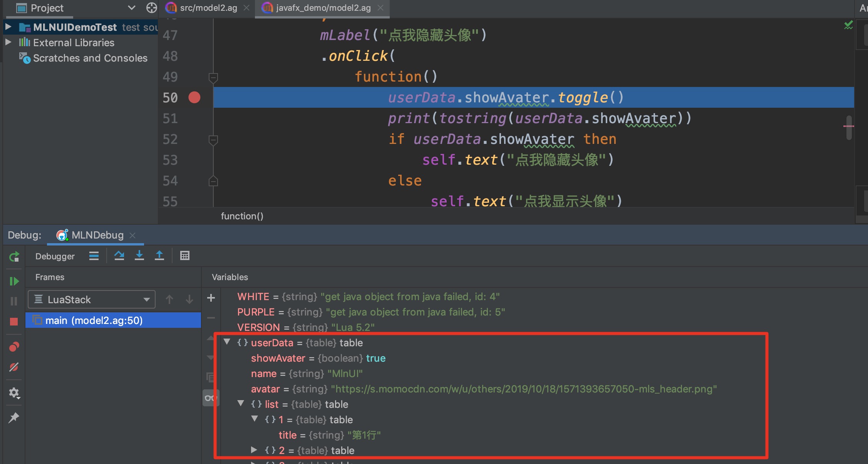Viewport: 868px width, 464px height.
Task: Click the Step Over icon
Action: (119, 256)
